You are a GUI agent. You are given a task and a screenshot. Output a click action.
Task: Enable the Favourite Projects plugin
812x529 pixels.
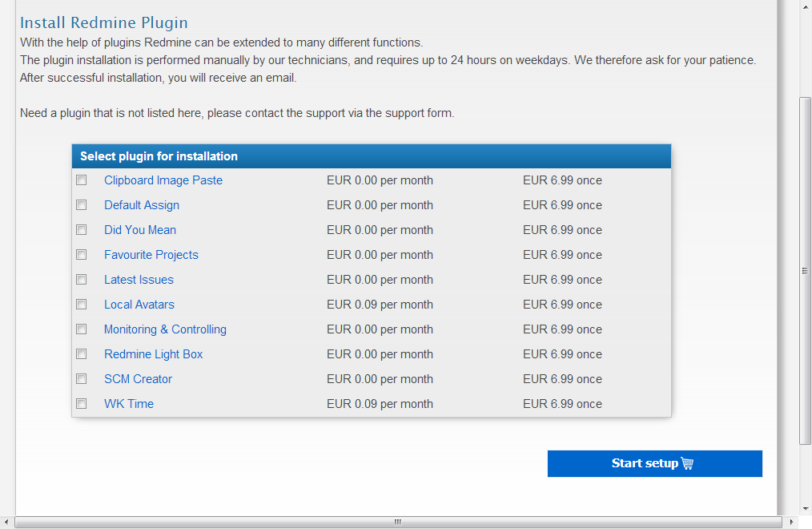pyautogui.click(x=81, y=254)
